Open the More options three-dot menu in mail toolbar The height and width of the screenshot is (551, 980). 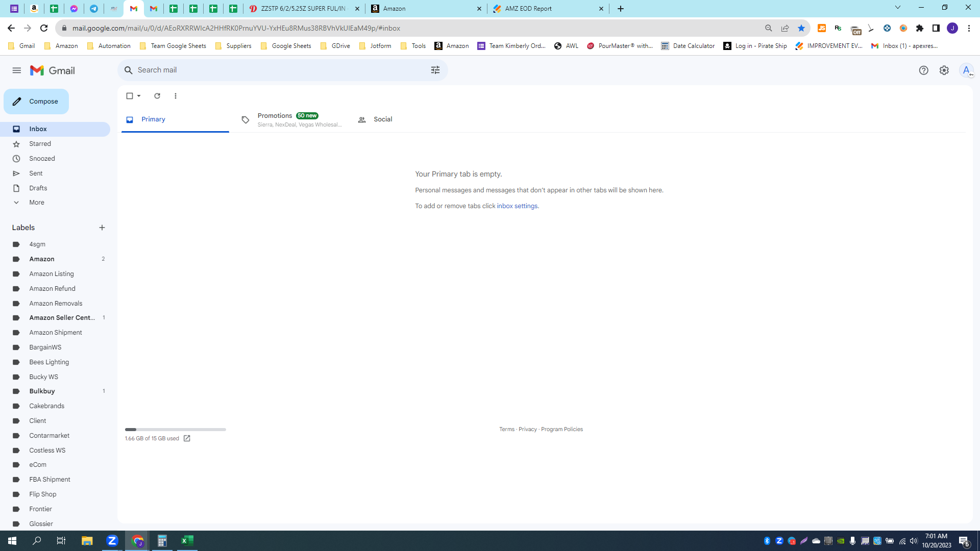(176, 96)
